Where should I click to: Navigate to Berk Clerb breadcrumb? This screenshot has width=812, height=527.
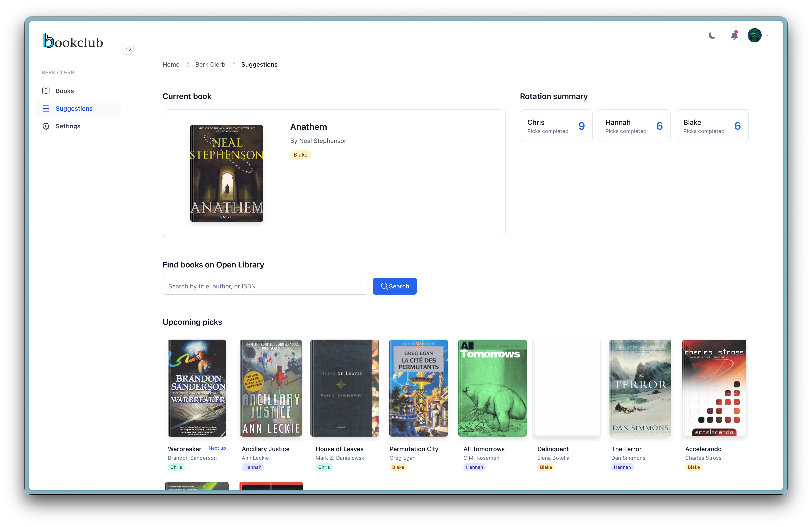[210, 64]
